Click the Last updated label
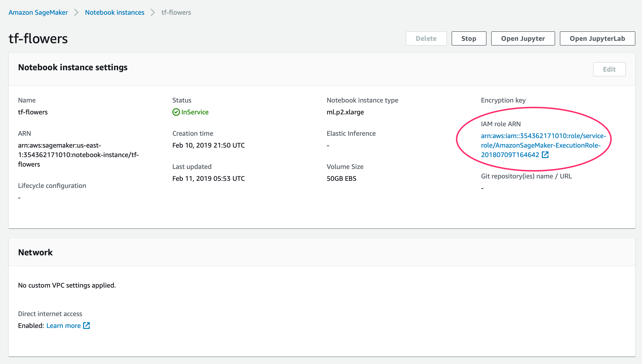The height and width of the screenshot is (364, 642). click(192, 167)
